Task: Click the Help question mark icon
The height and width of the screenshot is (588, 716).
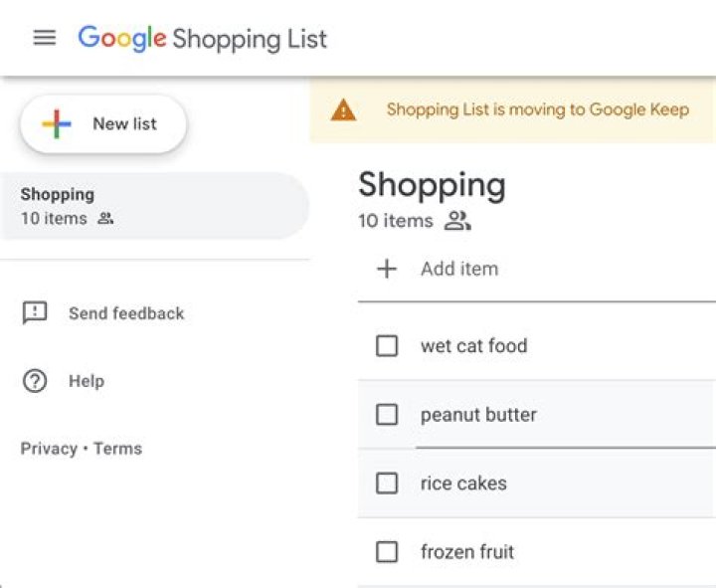Action: 35,381
